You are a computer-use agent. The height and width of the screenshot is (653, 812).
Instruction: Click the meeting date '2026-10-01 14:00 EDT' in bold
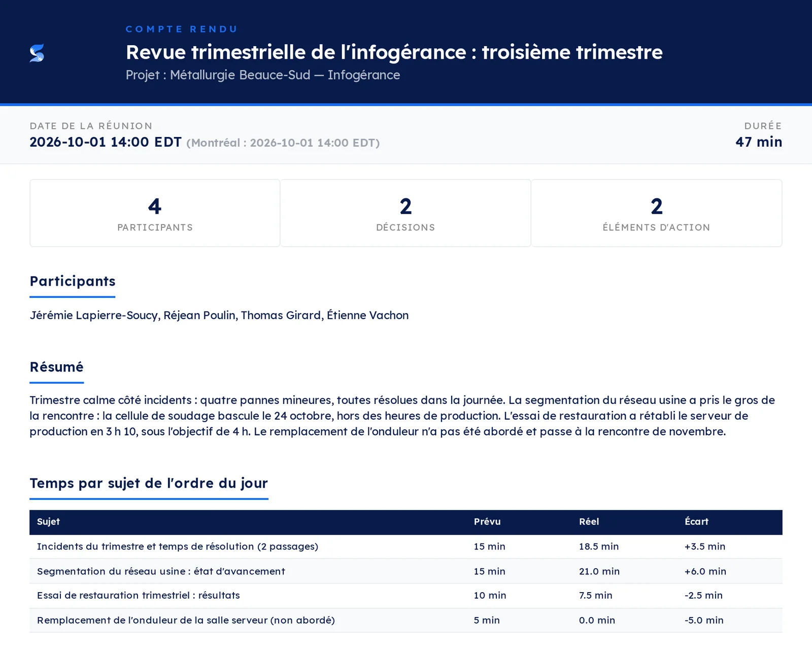pyautogui.click(x=106, y=142)
